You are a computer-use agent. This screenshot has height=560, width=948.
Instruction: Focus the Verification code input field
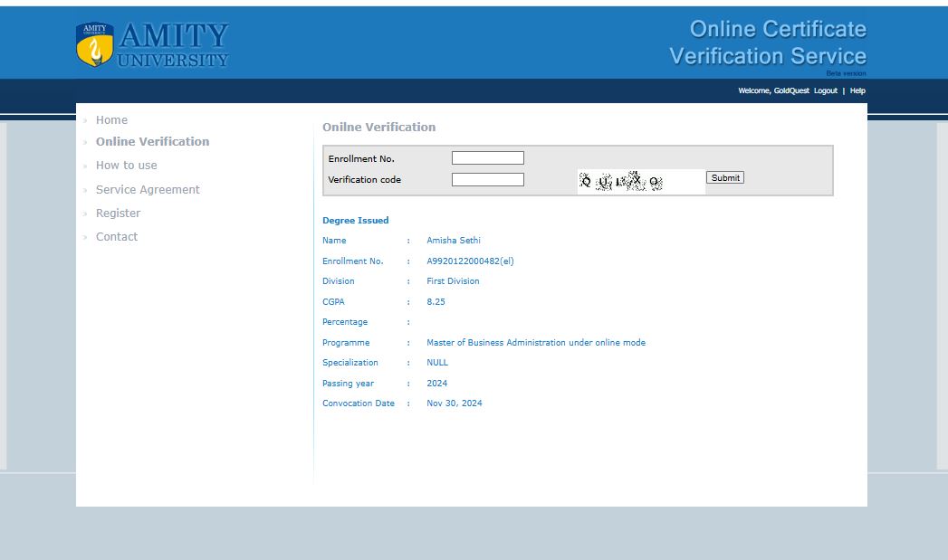[487, 180]
